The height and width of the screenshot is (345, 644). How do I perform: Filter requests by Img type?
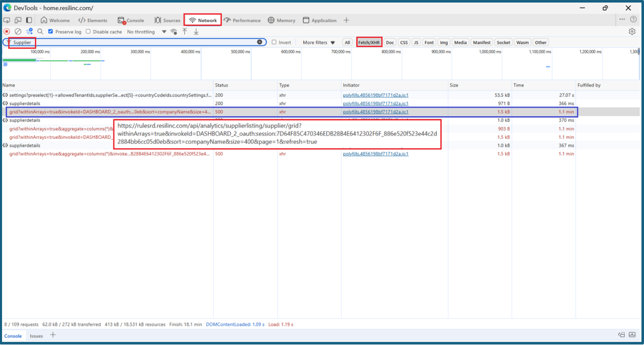point(444,42)
